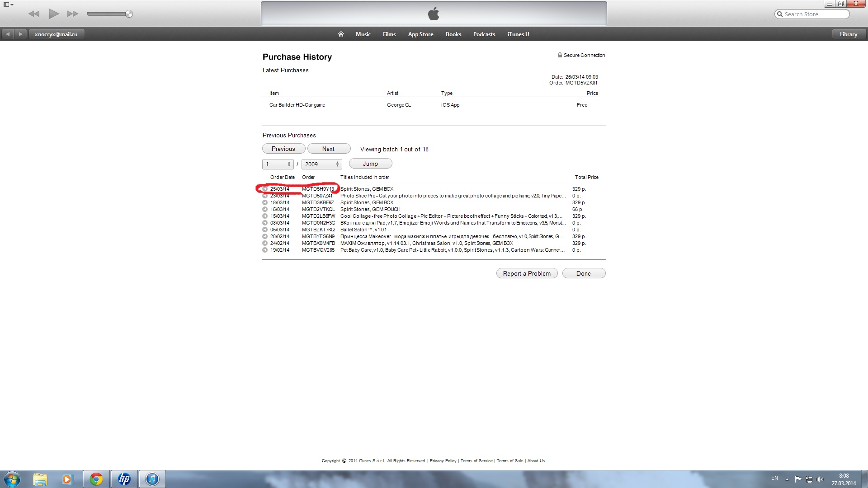Open order details arrow for 28/02/14
This screenshot has width=868, height=488.
pyautogui.click(x=265, y=236)
